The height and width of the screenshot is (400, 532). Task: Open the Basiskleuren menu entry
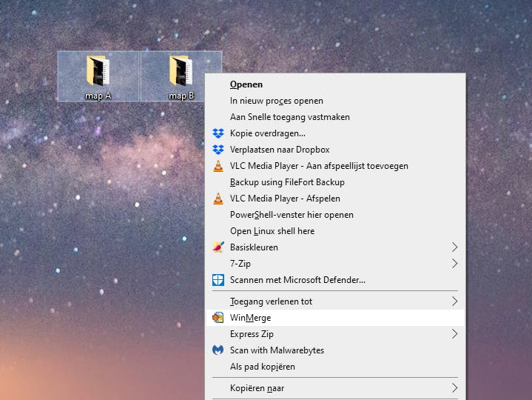click(335, 247)
